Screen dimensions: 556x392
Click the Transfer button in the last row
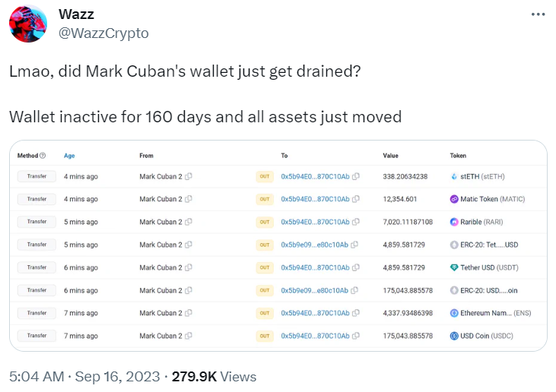click(37, 335)
